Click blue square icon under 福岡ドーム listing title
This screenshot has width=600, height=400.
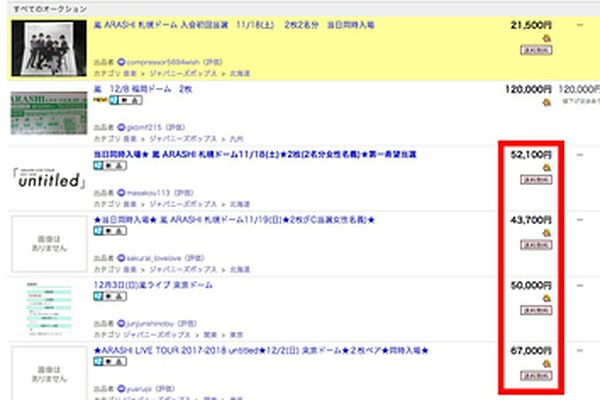(113, 100)
